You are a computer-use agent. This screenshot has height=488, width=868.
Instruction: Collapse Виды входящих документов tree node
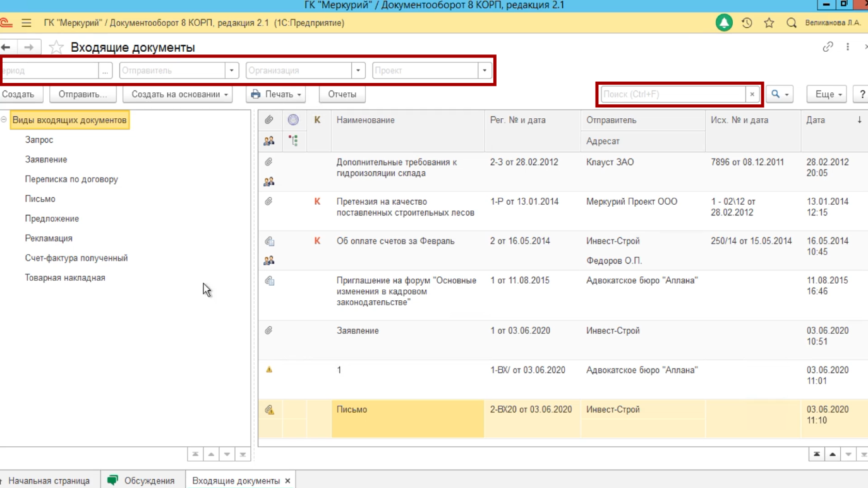[4, 119]
